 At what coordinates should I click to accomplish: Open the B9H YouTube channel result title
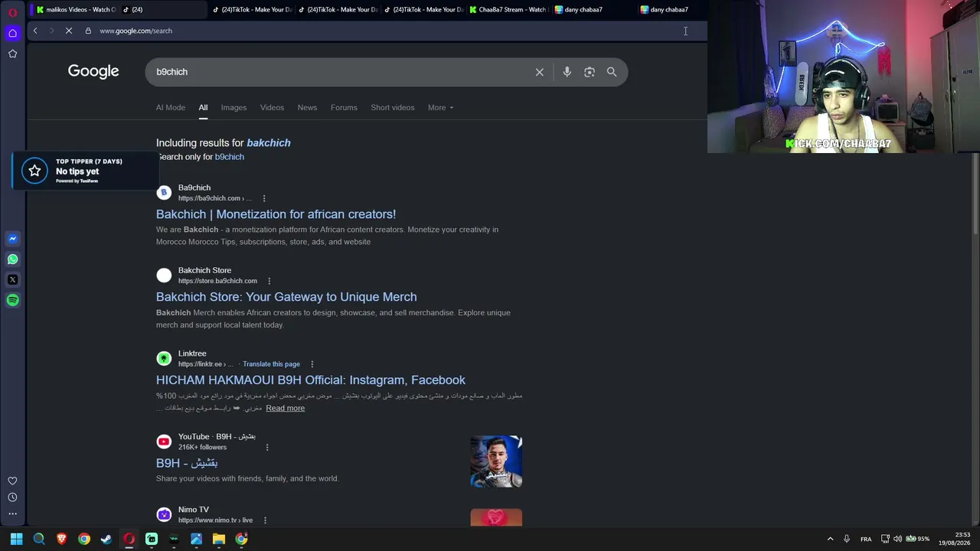click(x=187, y=463)
